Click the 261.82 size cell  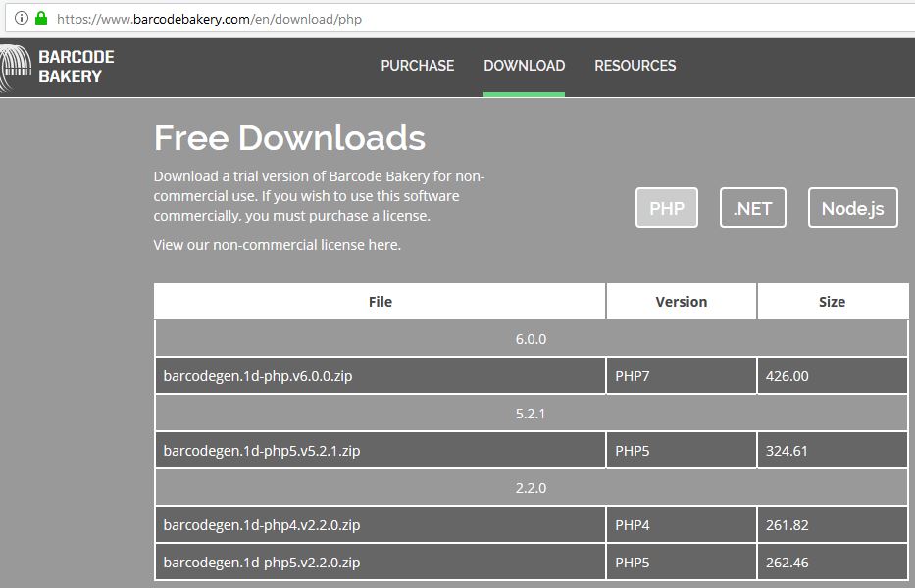[x=833, y=525]
